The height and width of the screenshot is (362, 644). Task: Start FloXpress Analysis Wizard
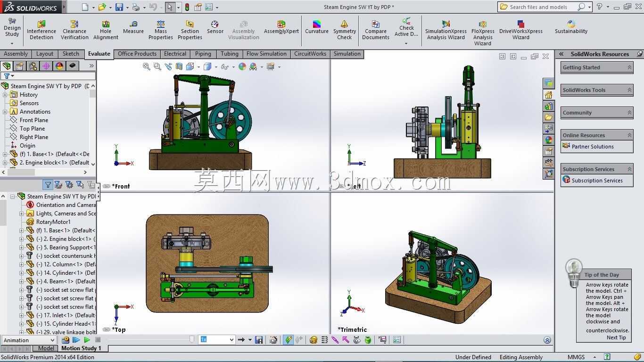pyautogui.click(x=483, y=33)
